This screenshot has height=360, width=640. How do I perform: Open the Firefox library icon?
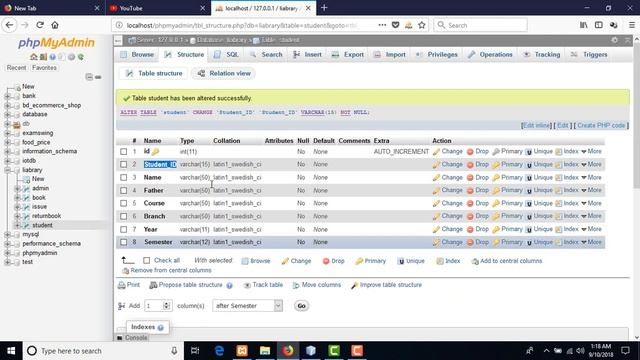click(584, 25)
